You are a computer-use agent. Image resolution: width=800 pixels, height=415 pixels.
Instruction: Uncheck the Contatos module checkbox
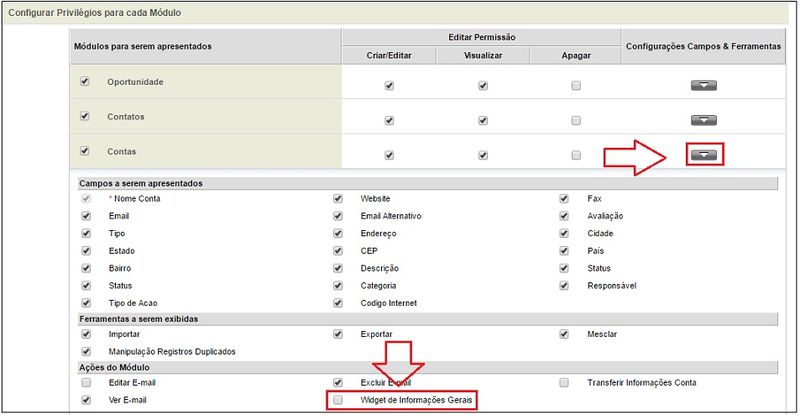pyautogui.click(x=85, y=116)
